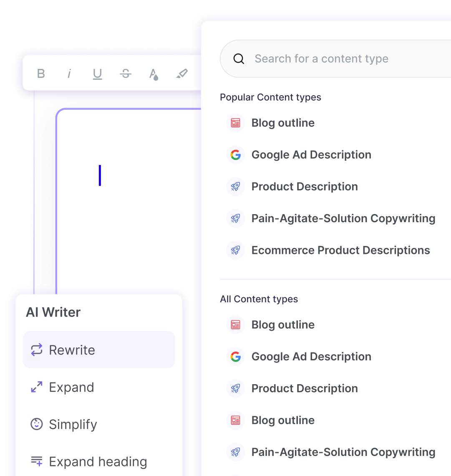Viewport: 451px width, 476px height.
Task: Choose Product Description under Popular Content types
Action: [x=305, y=187]
